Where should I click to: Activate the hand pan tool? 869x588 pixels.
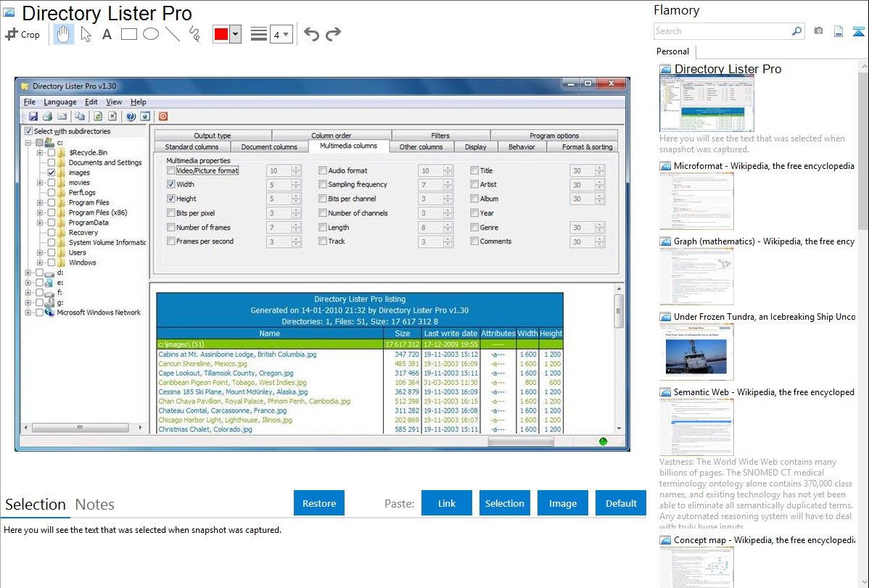click(x=63, y=34)
